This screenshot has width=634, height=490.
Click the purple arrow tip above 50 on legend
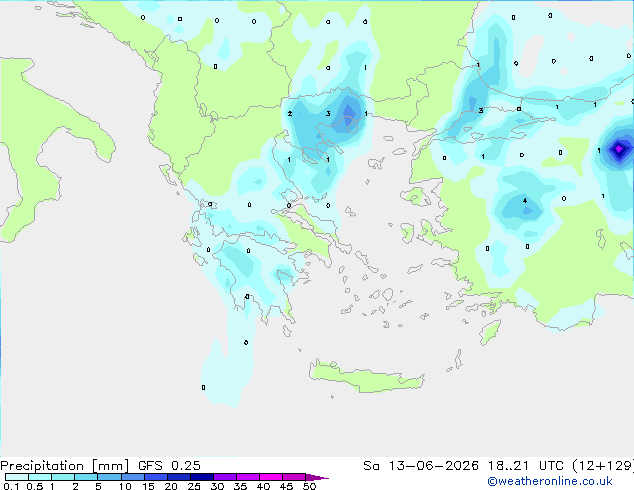coord(317,477)
